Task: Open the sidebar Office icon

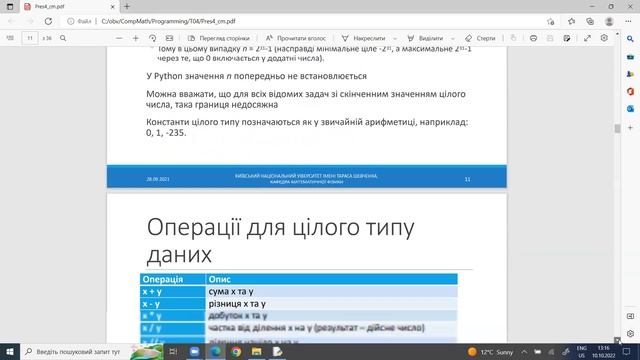Action: coord(630,91)
